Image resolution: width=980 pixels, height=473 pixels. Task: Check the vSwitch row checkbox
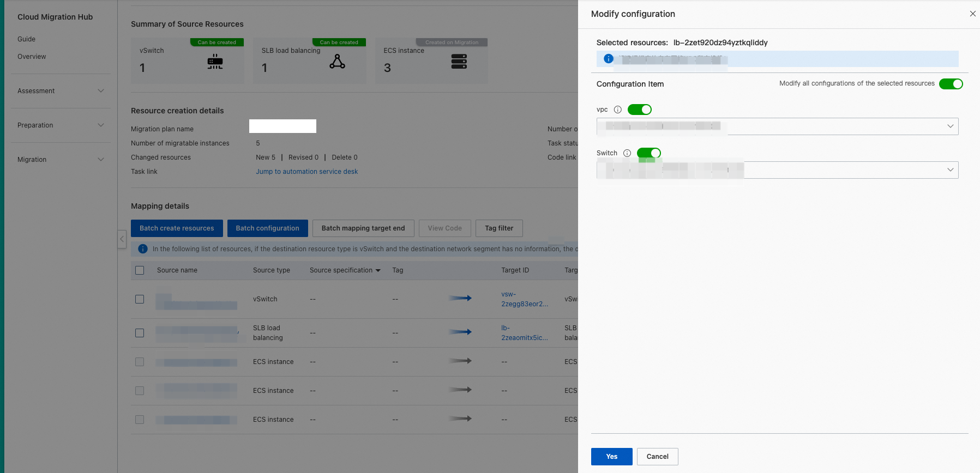140,299
